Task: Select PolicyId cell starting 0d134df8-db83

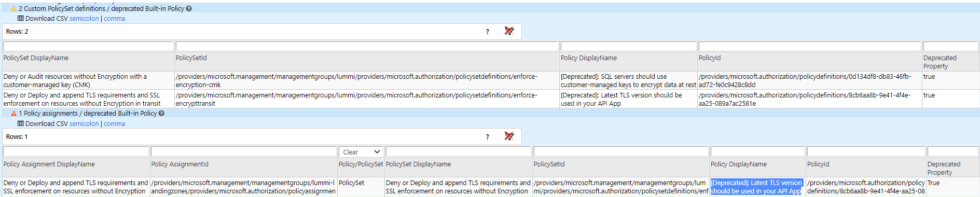Action: [809, 80]
